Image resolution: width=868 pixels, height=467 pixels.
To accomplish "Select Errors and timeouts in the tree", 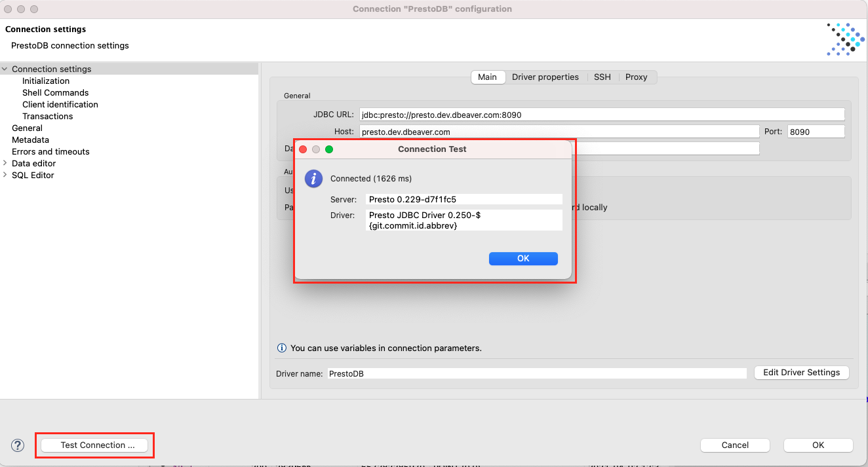I will click(50, 151).
